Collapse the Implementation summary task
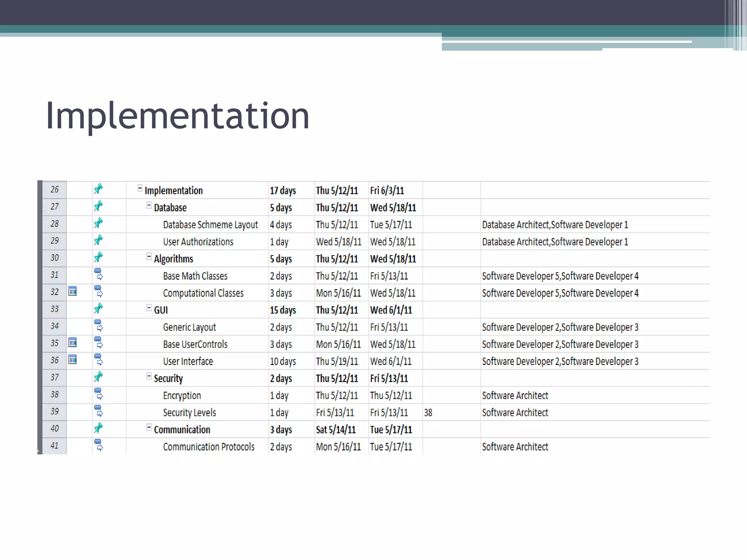This screenshot has height=560, width=747. pos(140,188)
